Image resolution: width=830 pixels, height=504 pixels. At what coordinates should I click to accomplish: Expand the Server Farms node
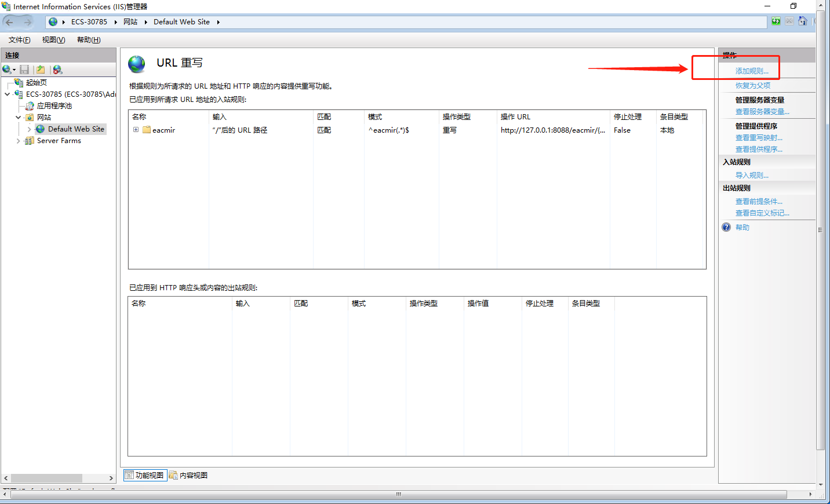tap(17, 140)
